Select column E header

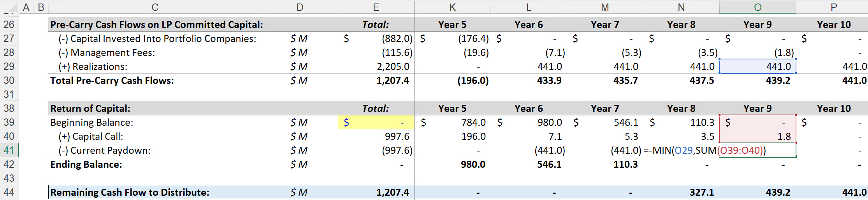coord(376,7)
